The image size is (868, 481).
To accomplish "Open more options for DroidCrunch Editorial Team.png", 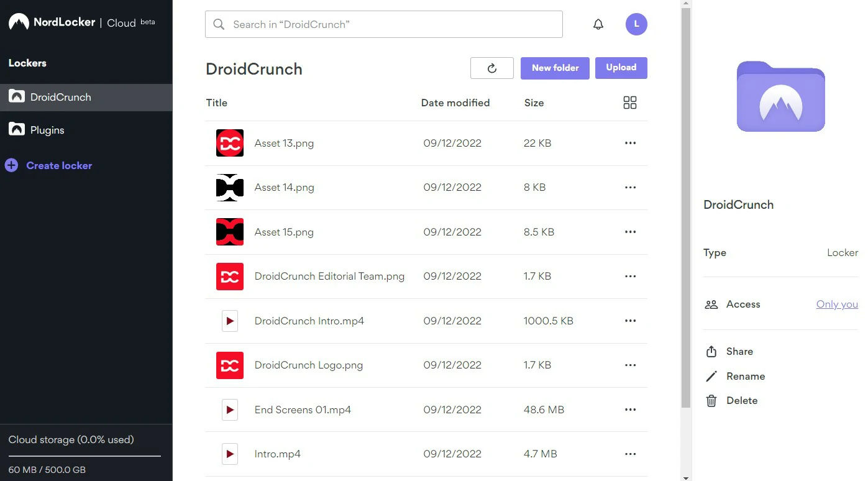I will [x=630, y=276].
